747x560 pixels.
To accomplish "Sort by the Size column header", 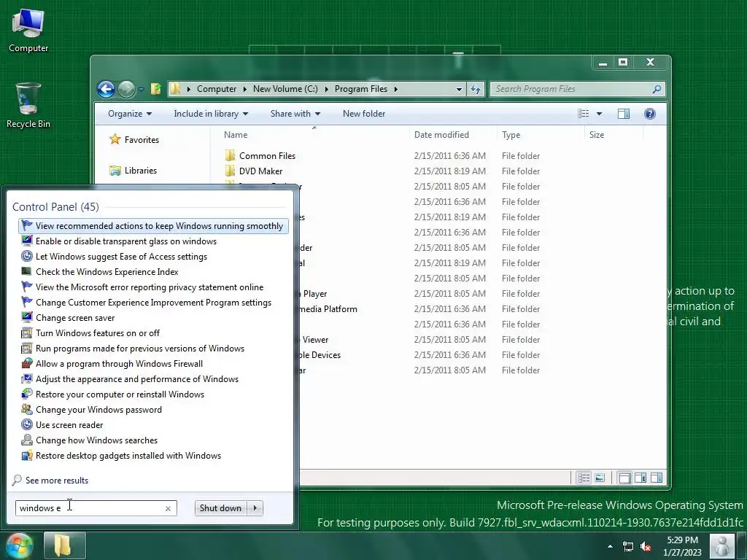I will pyautogui.click(x=597, y=135).
